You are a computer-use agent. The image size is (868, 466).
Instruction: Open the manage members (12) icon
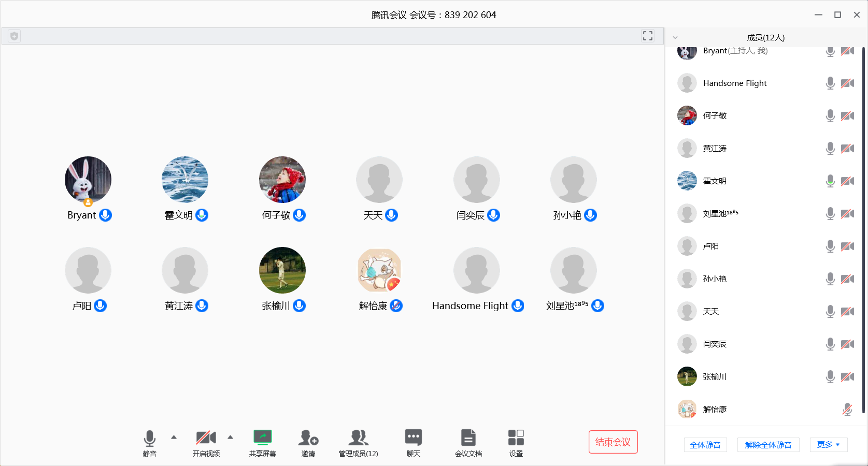pos(358,439)
